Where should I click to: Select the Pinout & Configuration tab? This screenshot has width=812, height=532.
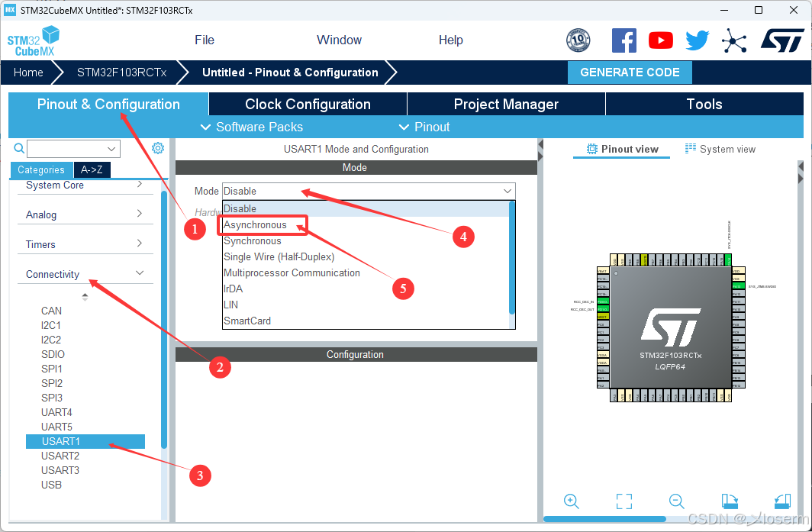click(x=108, y=104)
